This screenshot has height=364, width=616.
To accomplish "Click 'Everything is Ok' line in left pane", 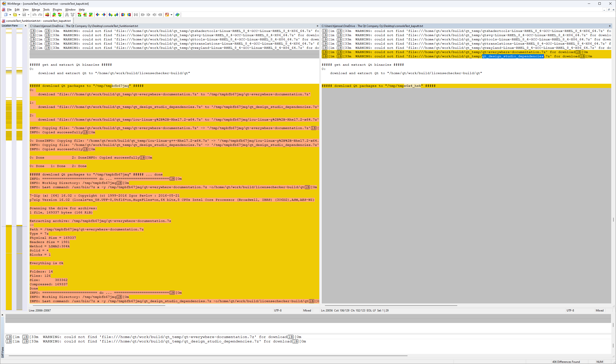I will [46, 263].
